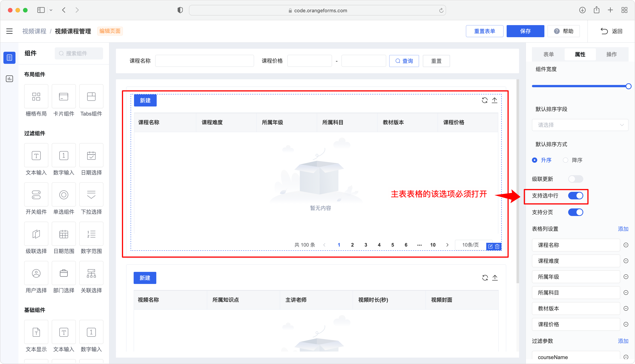
Task: Remove 所属年级 column setting
Action: coord(626,277)
